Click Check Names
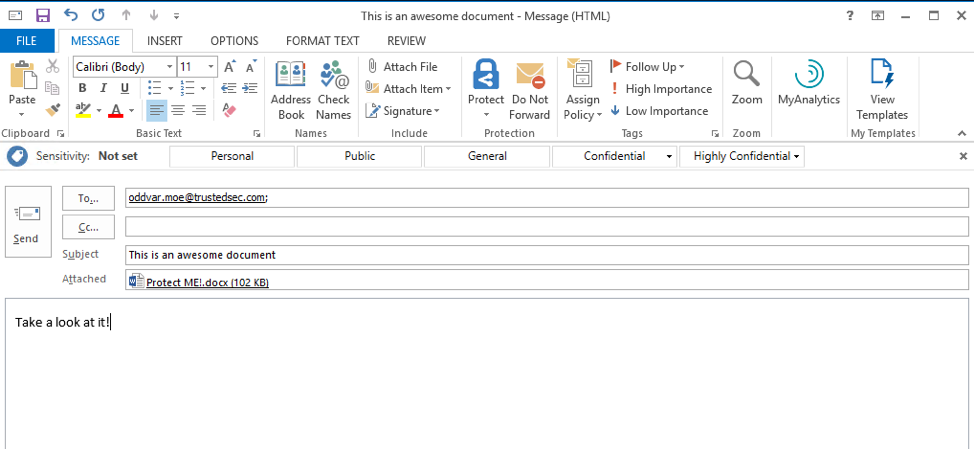This screenshot has height=449, width=974. coord(334,91)
